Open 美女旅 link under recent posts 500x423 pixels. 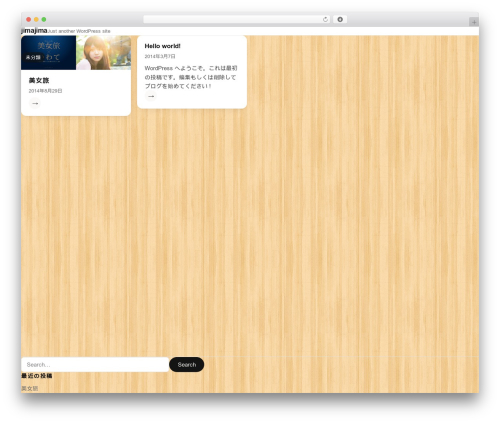[x=30, y=388]
